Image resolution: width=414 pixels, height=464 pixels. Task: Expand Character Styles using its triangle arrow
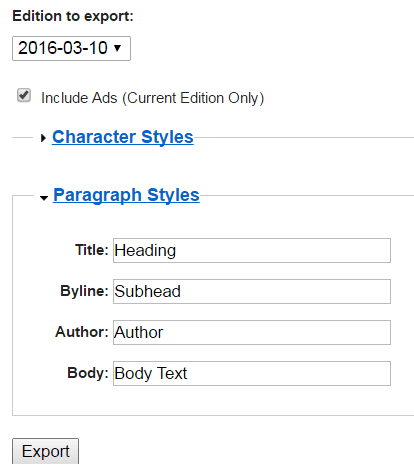(43, 138)
